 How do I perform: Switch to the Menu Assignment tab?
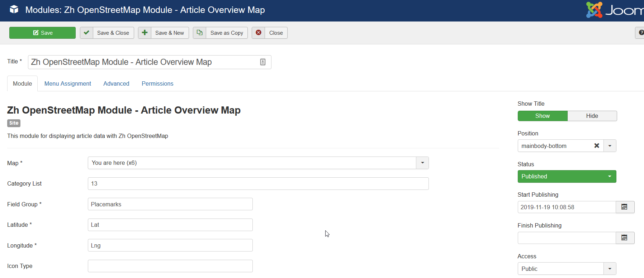[x=68, y=83]
